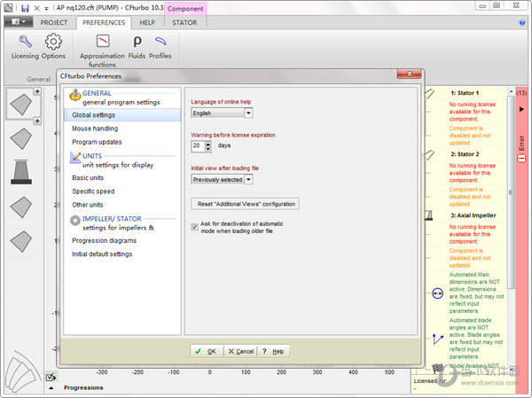
Task: Click the IMPELLER/ STATOR section header
Action: click(x=112, y=219)
